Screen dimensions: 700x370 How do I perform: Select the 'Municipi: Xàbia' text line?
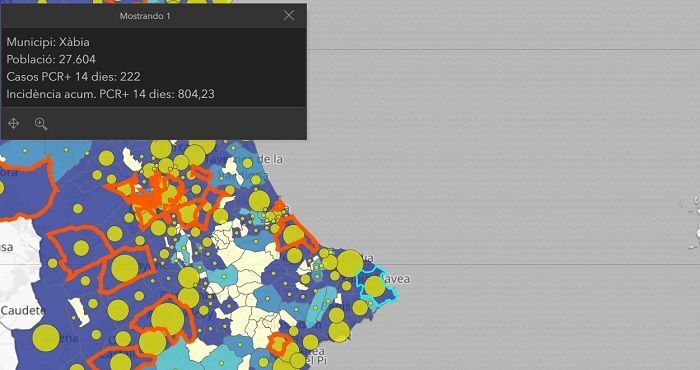pos(48,42)
